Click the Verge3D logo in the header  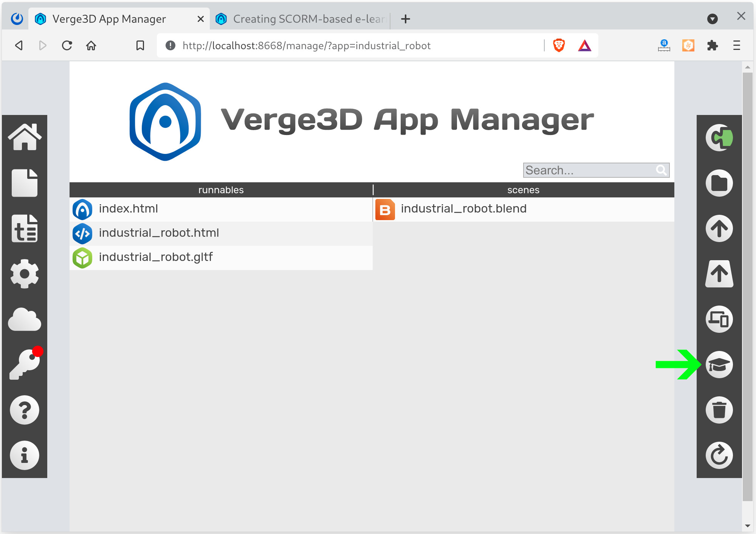click(x=165, y=121)
